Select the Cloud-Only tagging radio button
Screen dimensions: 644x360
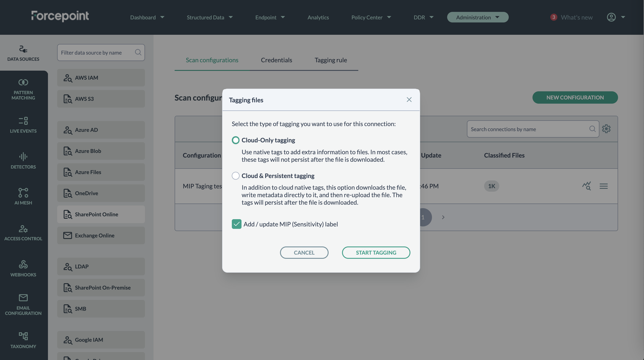(x=235, y=140)
